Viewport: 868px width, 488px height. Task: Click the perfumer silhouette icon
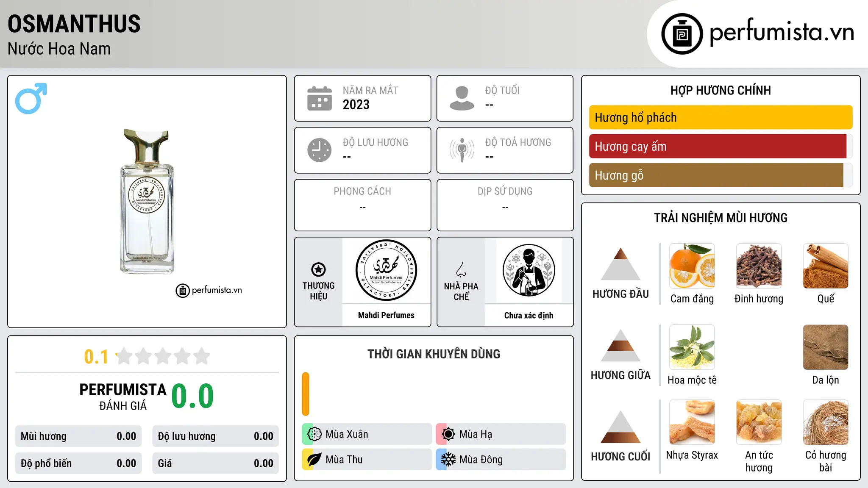pos(529,270)
